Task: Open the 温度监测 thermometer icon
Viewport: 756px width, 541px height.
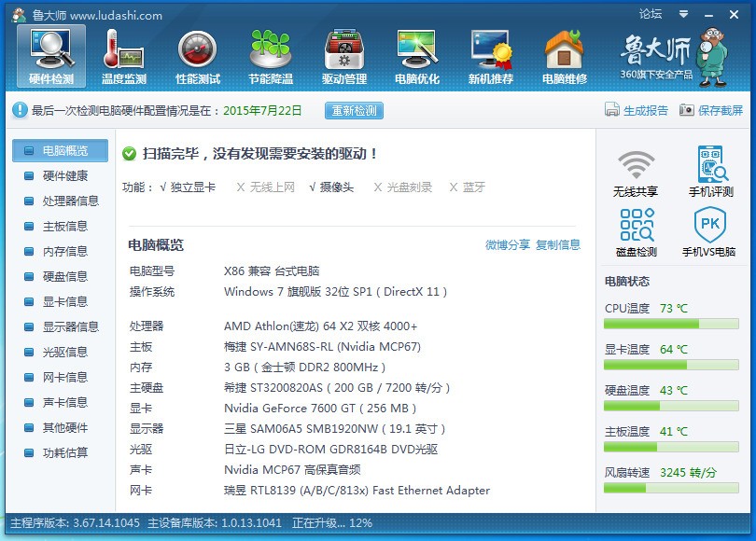Action: [124, 56]
